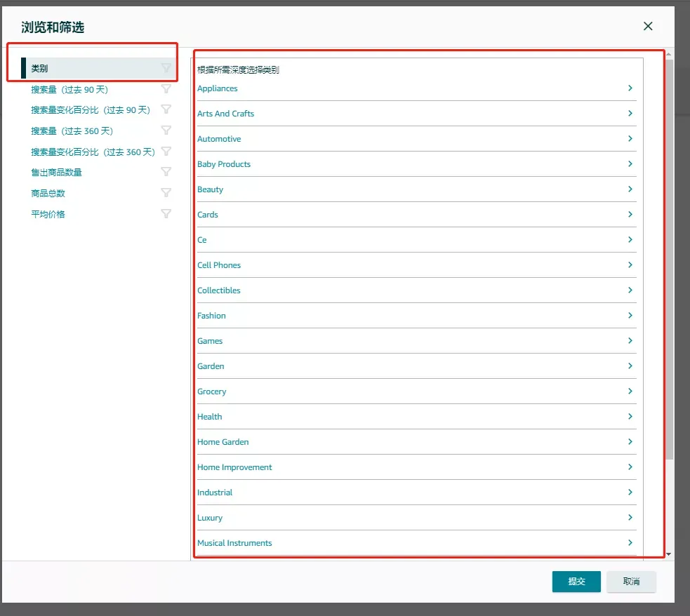Open the 搜索量（过去 90 天）filter
Viewport: 690px width, 616px height.
(69, 90)
